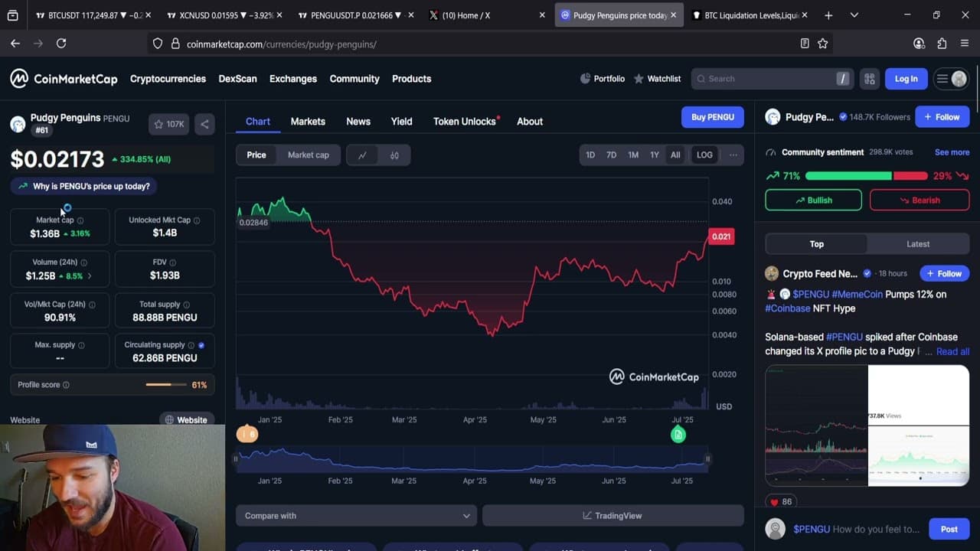Open the Portfolio pie chart link

point(602,79)
